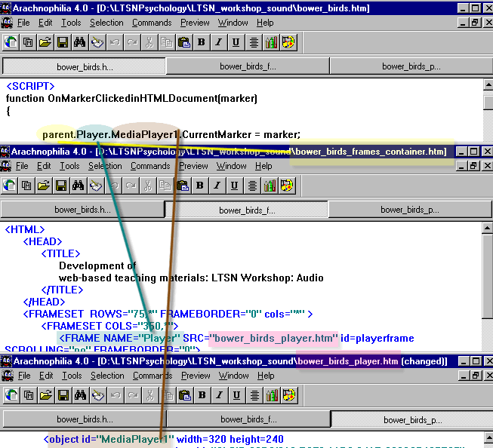Select bower_birds.h... tab in the player window
Image resolution: width=493 pixels, height=448 pixels.
[84, 419]
